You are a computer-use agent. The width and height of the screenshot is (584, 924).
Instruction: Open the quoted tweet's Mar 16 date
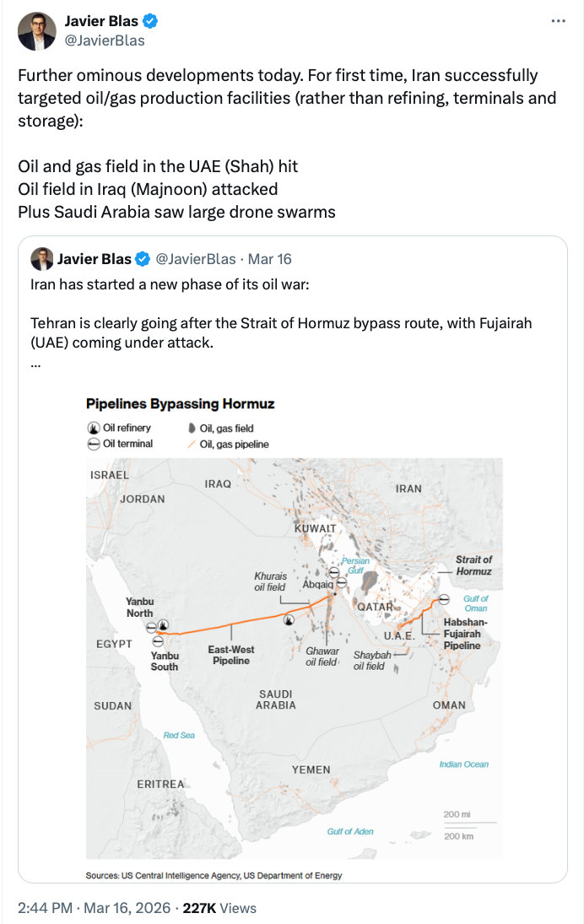pyautogui.click(x=272, y=259)
